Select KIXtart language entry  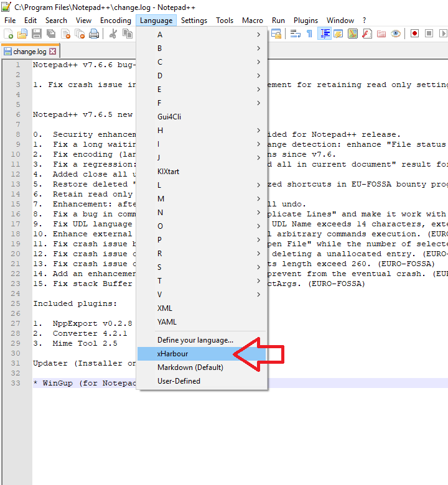(202, 172)
